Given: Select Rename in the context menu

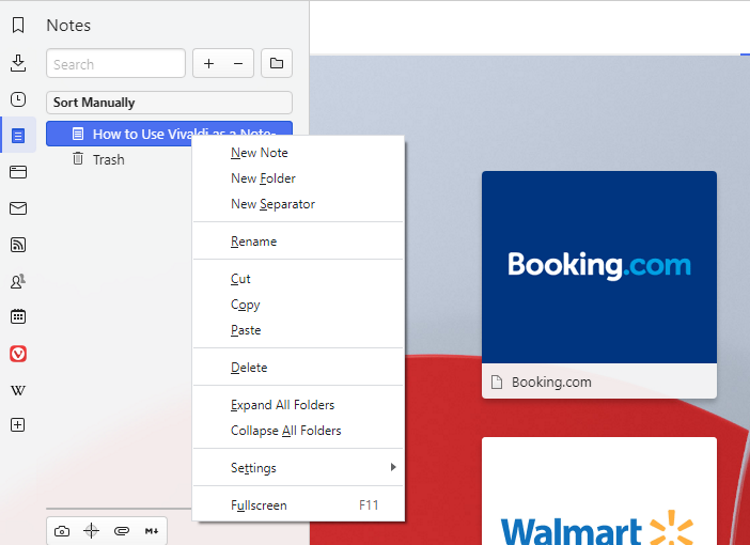Looking at the screenshot, I should click(298, 241).
